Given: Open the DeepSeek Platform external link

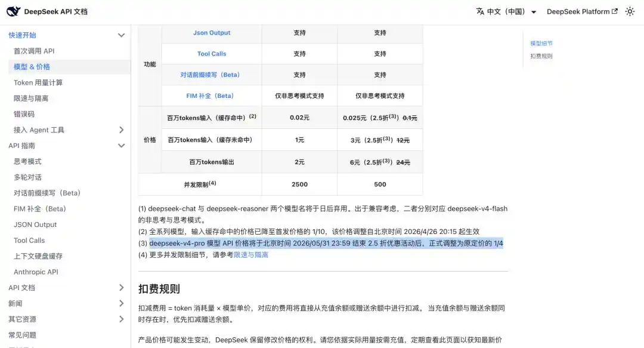Looking at the screenshot, I should 582,11.
